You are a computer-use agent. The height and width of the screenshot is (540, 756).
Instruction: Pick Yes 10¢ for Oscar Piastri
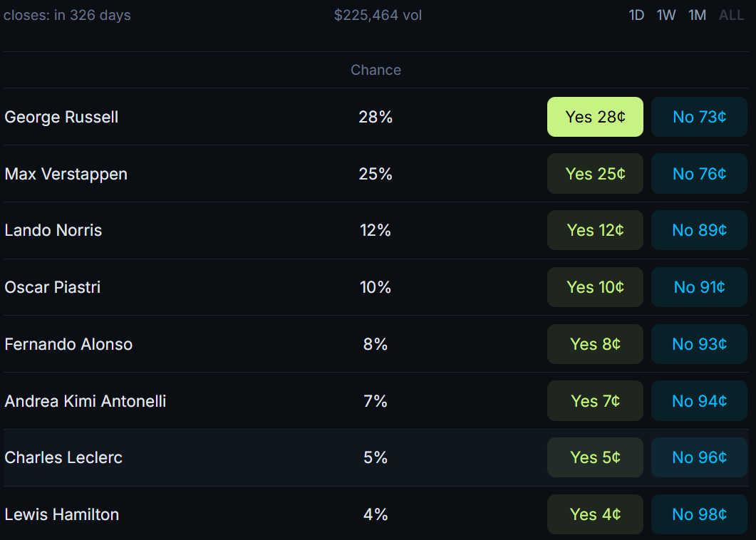pyautogui.click(x=595, y=287)
